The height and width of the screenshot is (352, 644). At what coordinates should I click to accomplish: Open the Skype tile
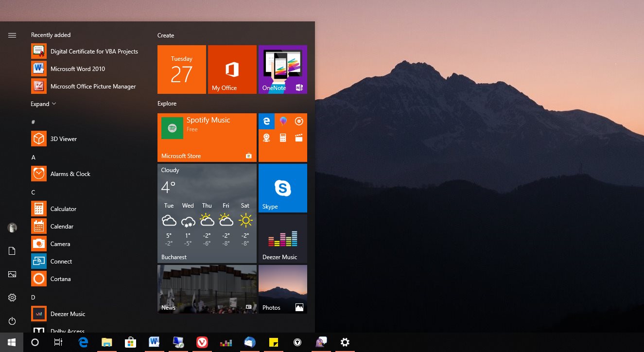pos(283,188)
